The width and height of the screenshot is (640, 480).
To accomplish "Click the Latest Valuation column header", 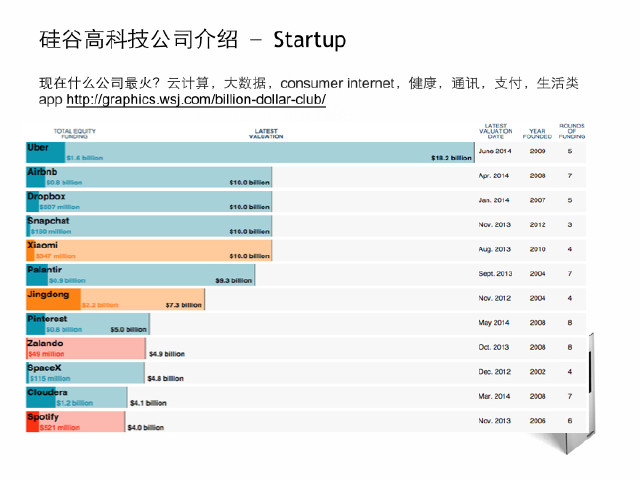I will pyautogui.click(x=266, y=133).
